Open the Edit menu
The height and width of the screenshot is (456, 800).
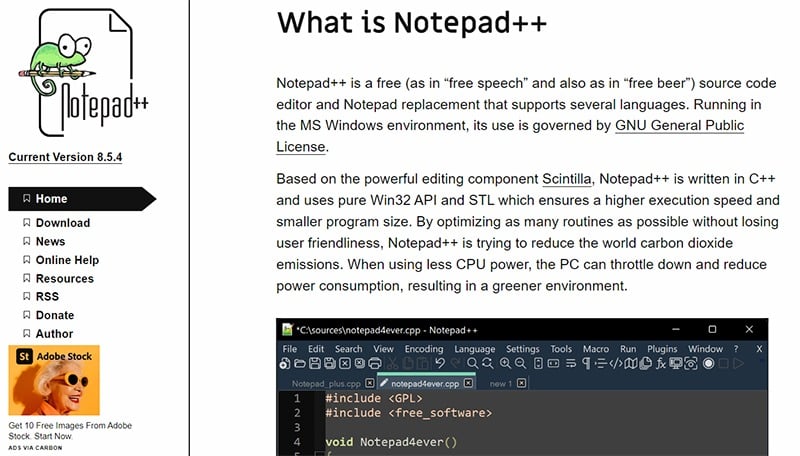[316, 349]
